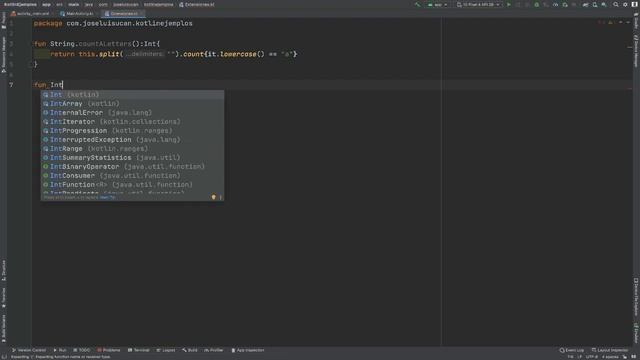Open the Version Control tool window
The image size is (640, 360).
pos(29,350)
